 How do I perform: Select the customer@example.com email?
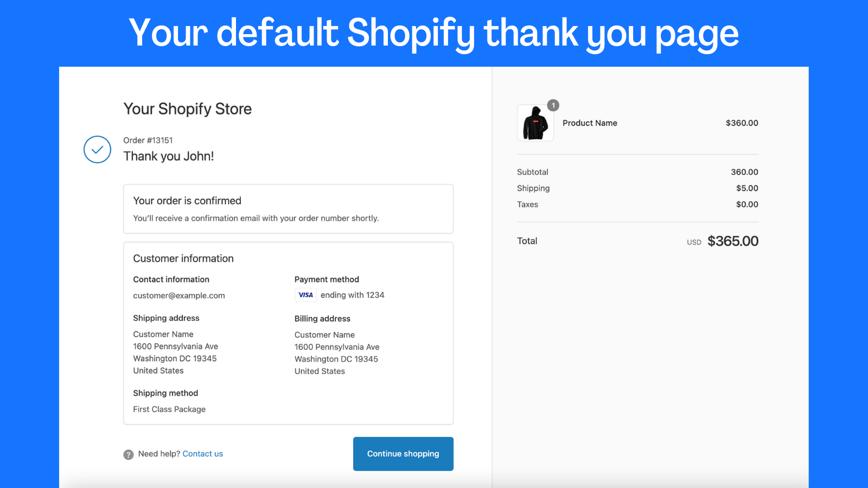point(179,296)
